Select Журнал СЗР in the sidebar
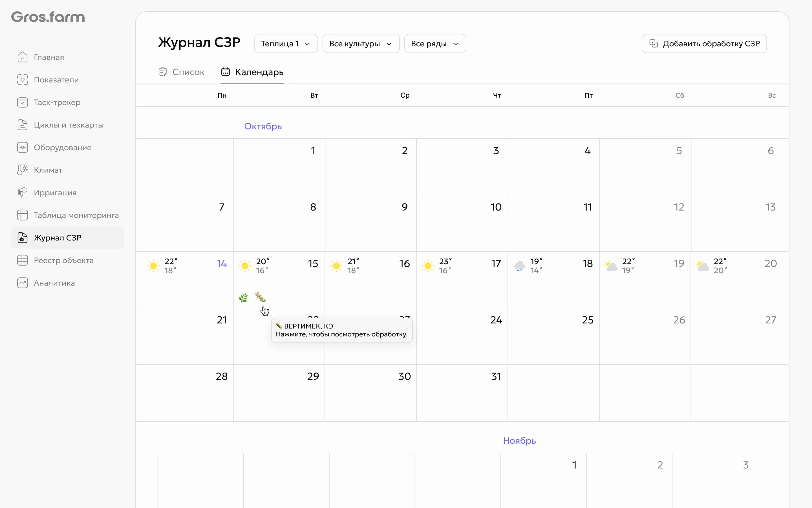The width and height of the screenshot is (812, 508). pos(67,238)
